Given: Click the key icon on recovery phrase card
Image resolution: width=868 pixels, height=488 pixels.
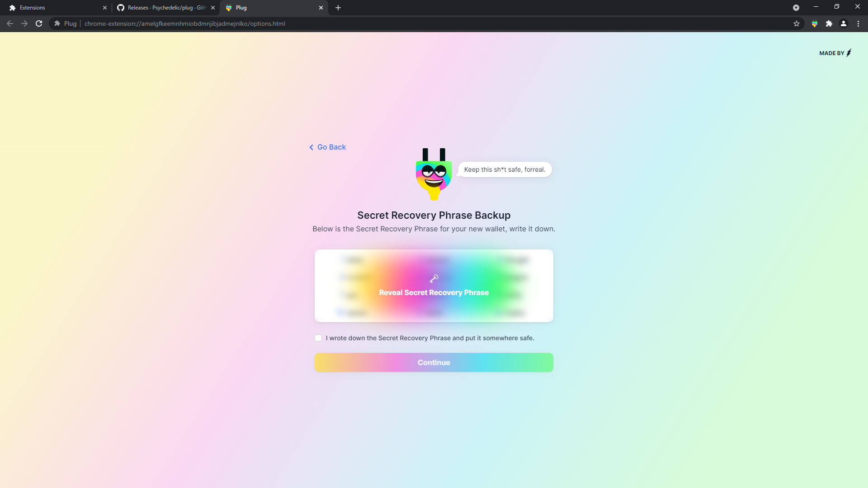Looking at the screenshot, I should click(434, 278).
